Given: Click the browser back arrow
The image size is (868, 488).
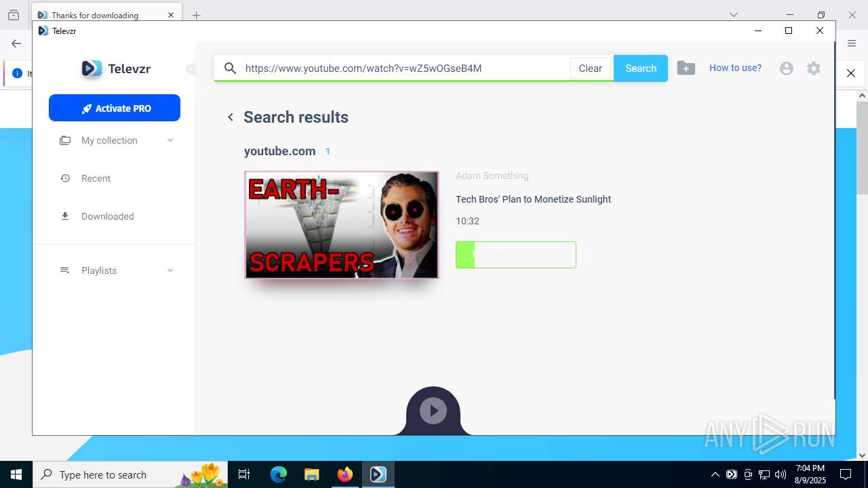Looking at the screenshot, I should point(16,43).
